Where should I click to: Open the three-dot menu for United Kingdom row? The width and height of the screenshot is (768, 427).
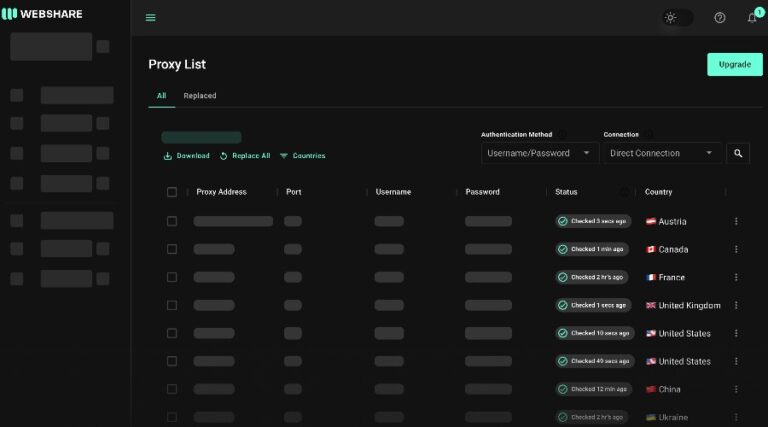736,305
